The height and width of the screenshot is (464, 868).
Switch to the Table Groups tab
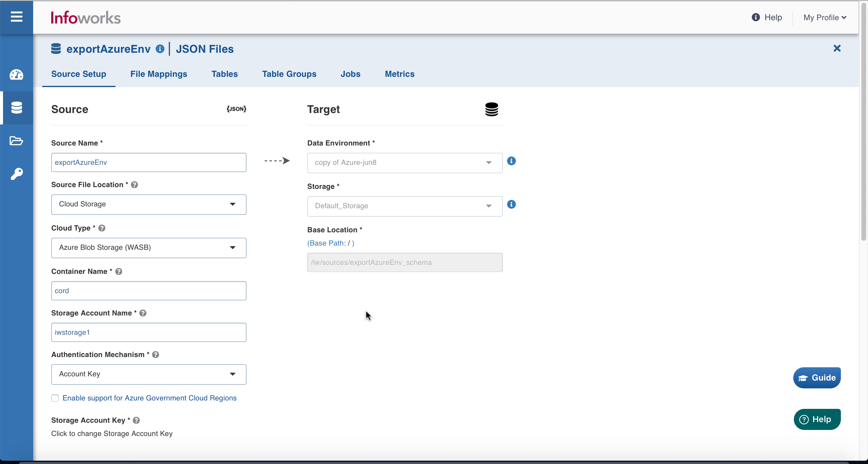(x=289, y=74)
